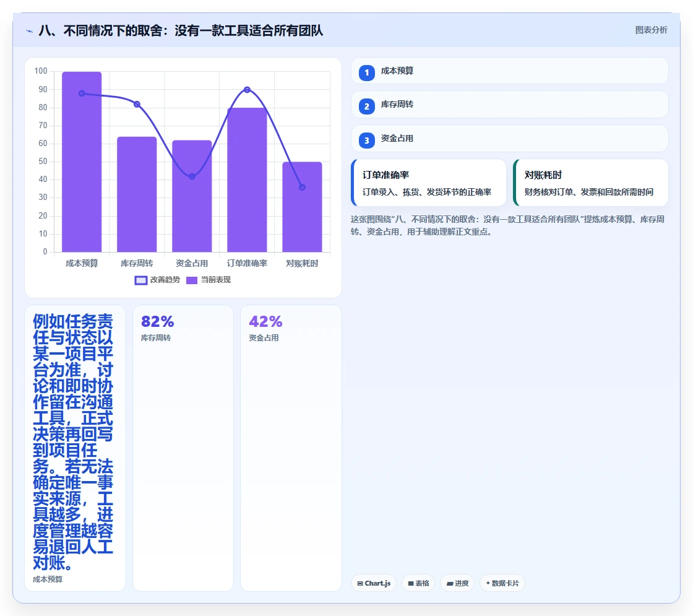Click the trend line point over 资金占用

coord(192,176)
